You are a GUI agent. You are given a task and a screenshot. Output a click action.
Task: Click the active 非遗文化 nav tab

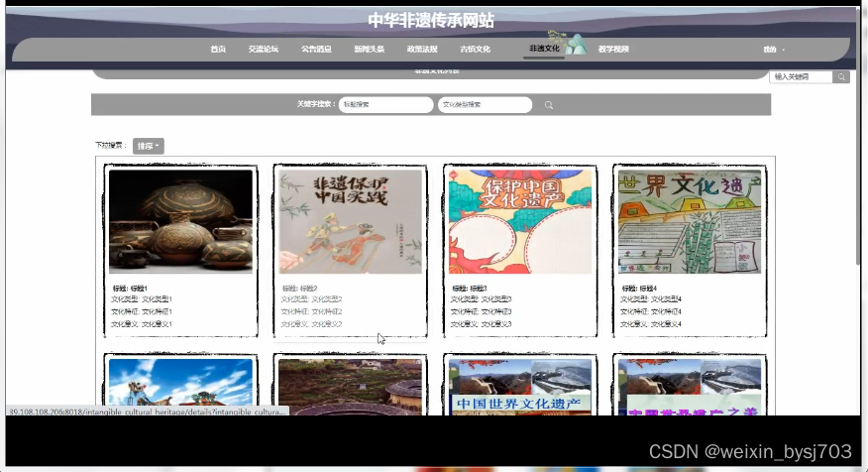point(544,49)
